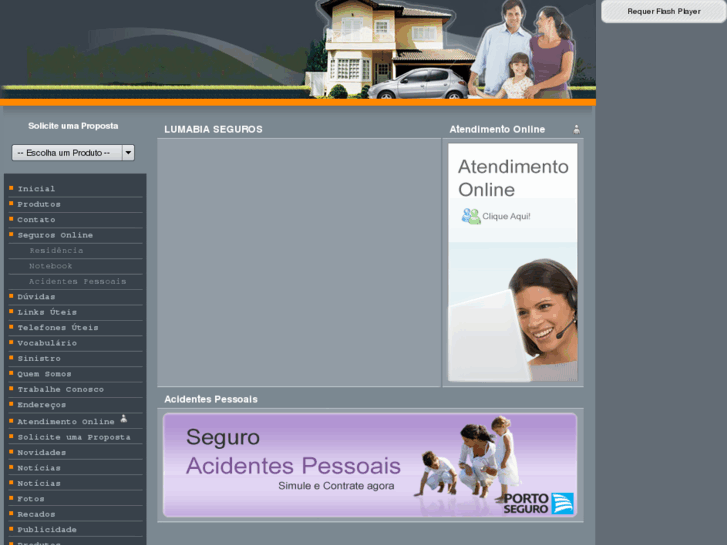
Task: Open the Recados page
Action: [x=36, y=514]
